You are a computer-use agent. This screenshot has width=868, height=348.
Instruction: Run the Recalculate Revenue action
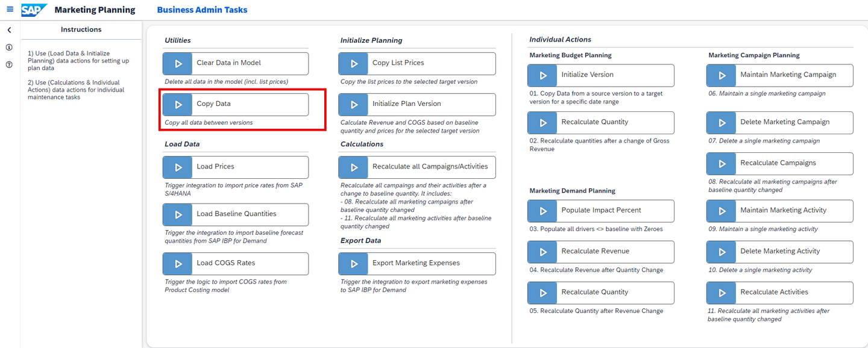click(x=601, y=252)
